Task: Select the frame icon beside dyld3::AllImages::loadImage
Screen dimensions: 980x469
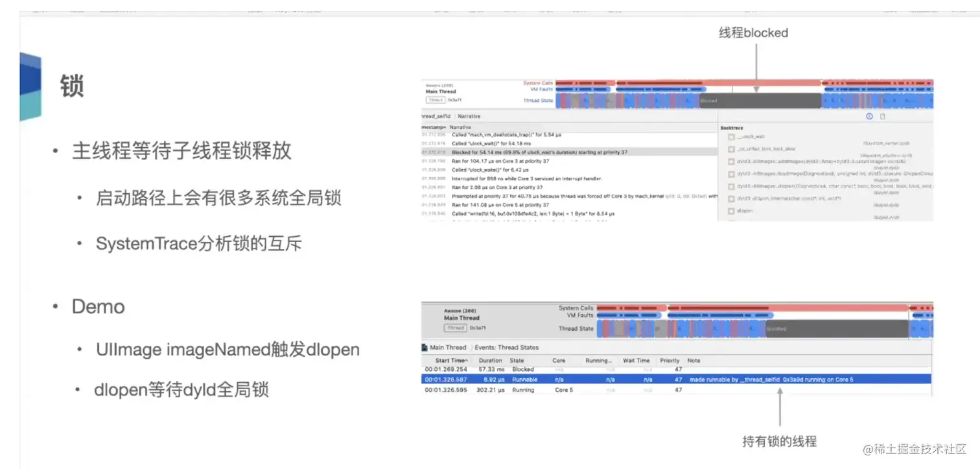Action: (x=731, y=173)
